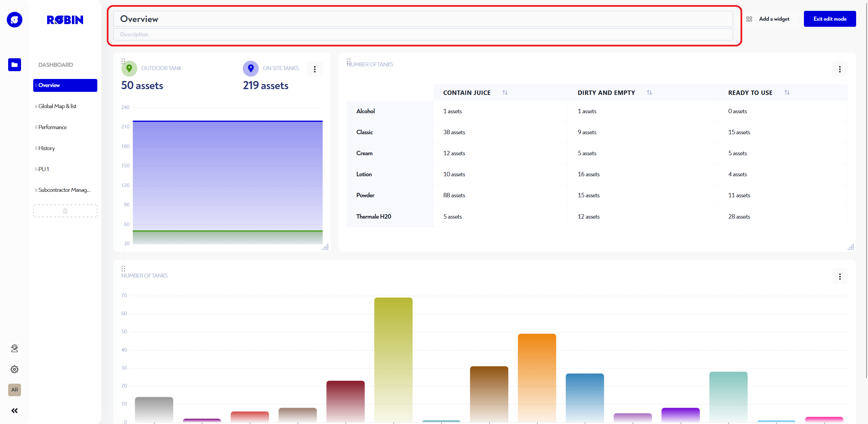Click the DASHBOARD section heading
Viewport: 868px width, 424px height.
56,65
